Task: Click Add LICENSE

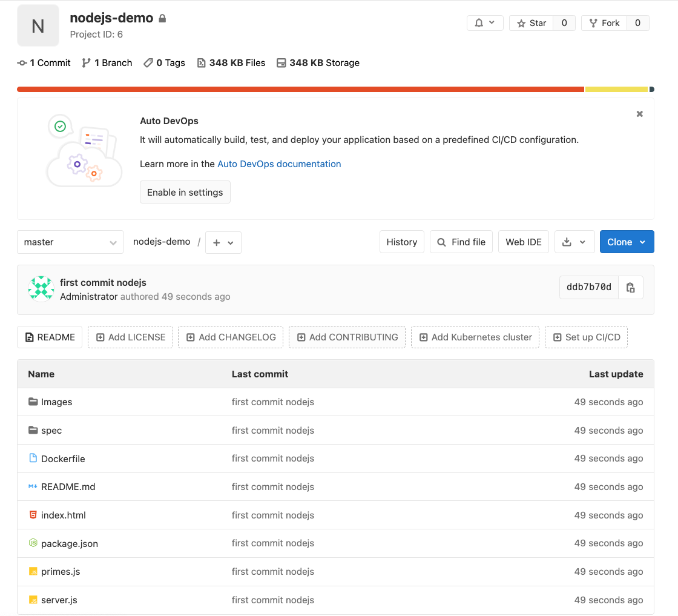Action: tap(131, 337)
